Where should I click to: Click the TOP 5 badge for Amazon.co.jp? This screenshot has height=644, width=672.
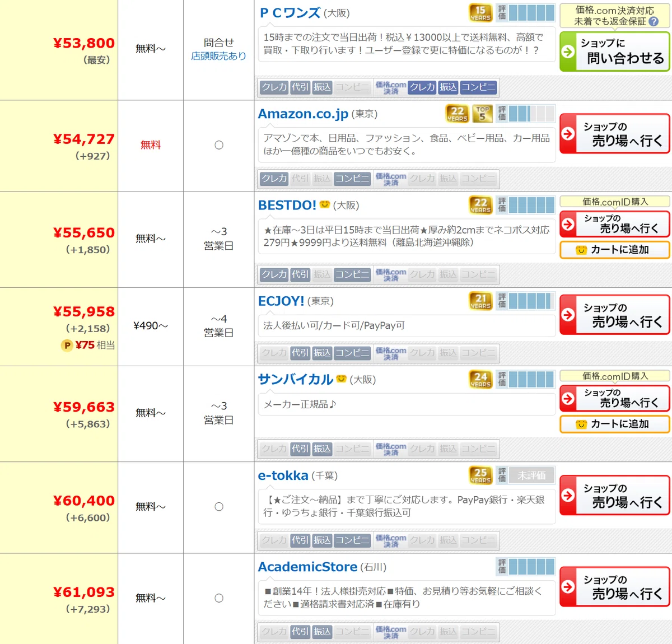482,114
